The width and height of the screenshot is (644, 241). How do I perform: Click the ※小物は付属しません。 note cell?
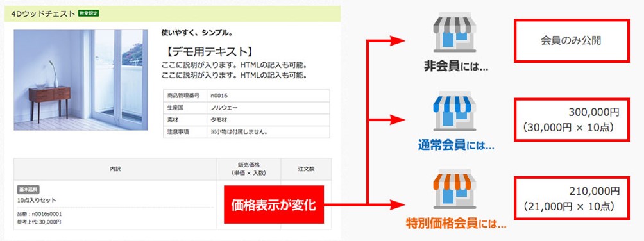coord(267,132)
